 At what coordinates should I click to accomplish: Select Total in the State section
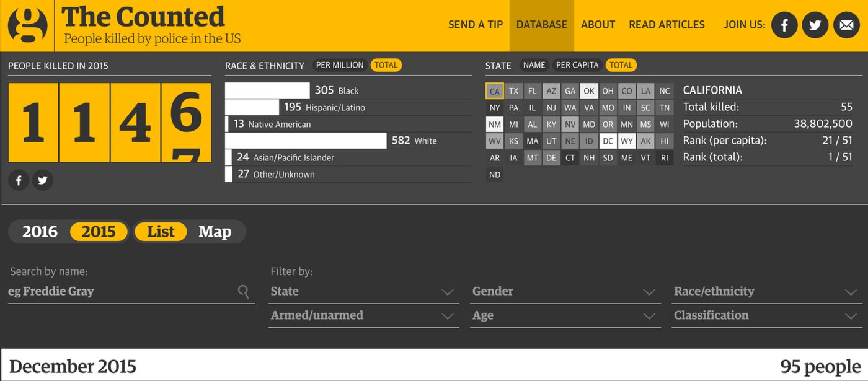(621, 65)
